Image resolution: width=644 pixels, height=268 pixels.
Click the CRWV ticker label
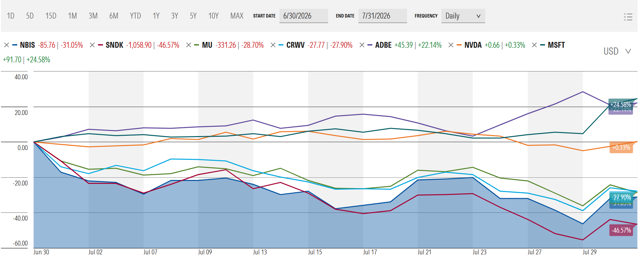(296, 45)
